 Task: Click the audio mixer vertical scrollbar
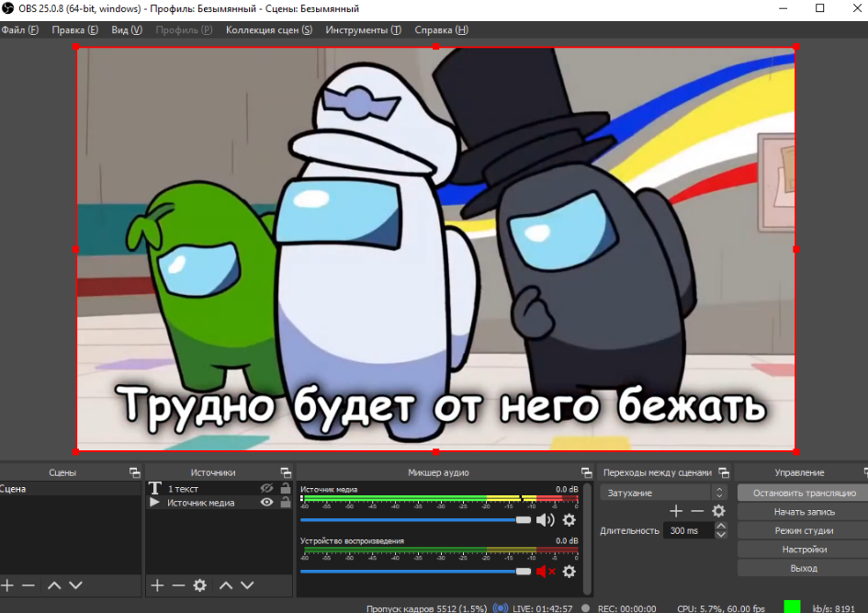tap(588, 539)
